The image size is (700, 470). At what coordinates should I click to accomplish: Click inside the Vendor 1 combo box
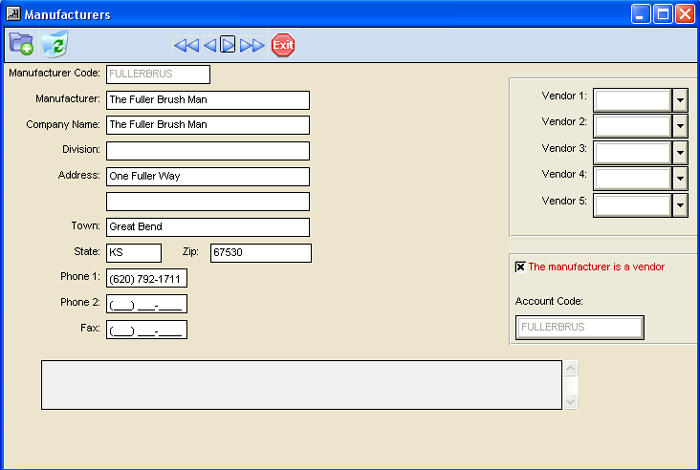coord(633,100)
